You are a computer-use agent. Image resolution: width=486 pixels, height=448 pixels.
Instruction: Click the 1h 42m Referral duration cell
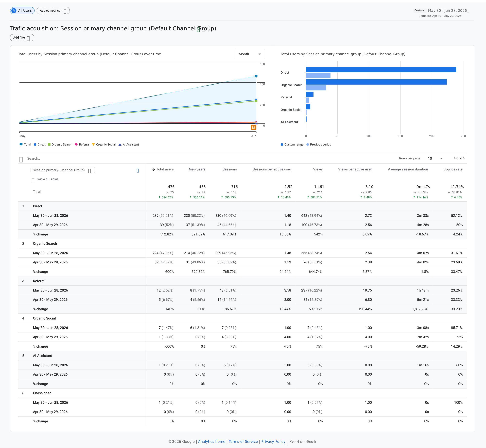point(423,290)
